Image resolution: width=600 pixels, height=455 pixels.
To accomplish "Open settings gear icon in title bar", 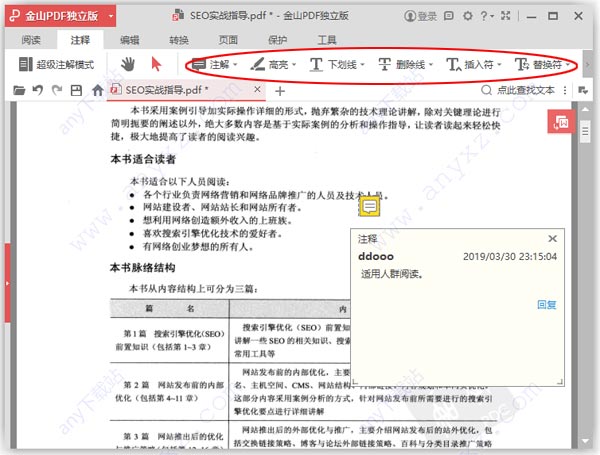I will [x=468, y=16].
